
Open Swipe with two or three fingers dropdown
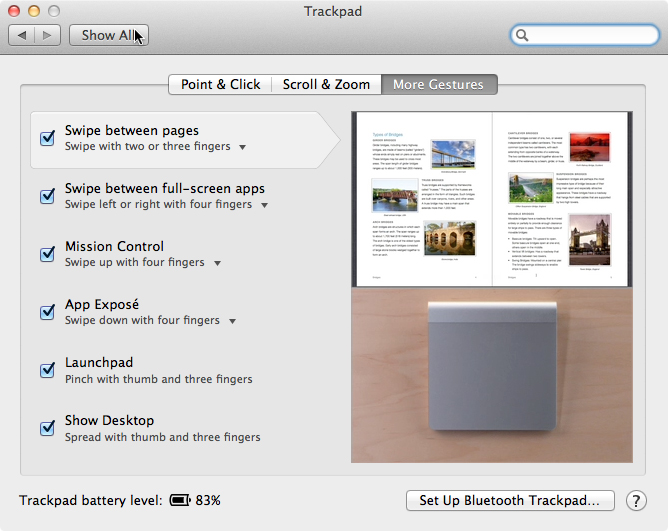click(155, 147)
